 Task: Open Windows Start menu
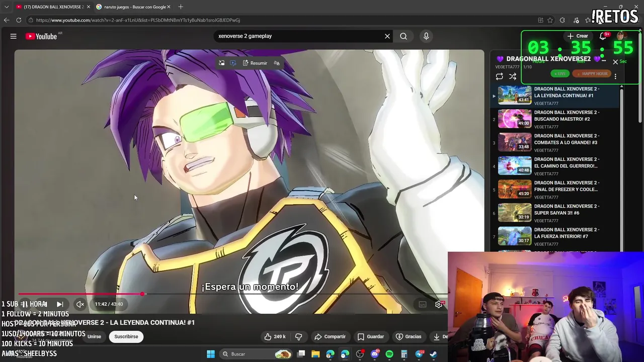click(211, 354)
